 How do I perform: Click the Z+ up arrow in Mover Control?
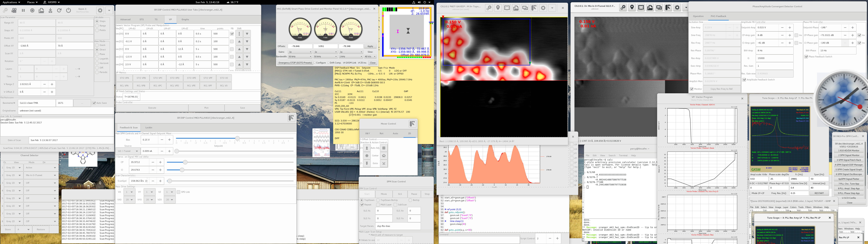[367, 148]
